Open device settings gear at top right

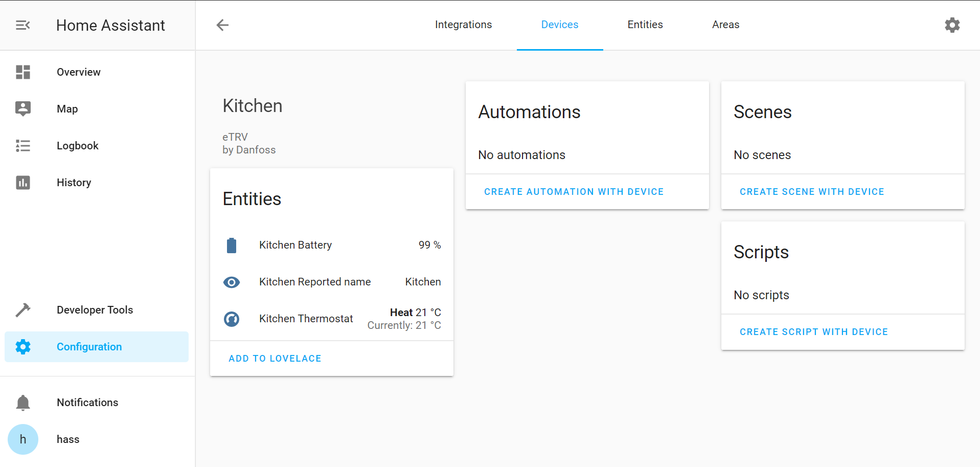coord(952,25)
